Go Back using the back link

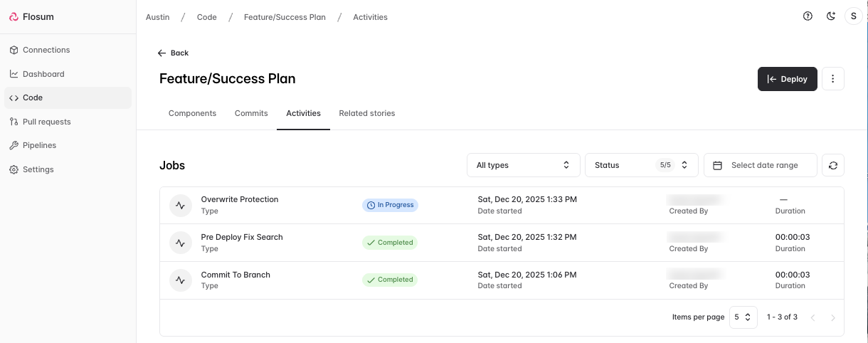[x=173, y=53]
